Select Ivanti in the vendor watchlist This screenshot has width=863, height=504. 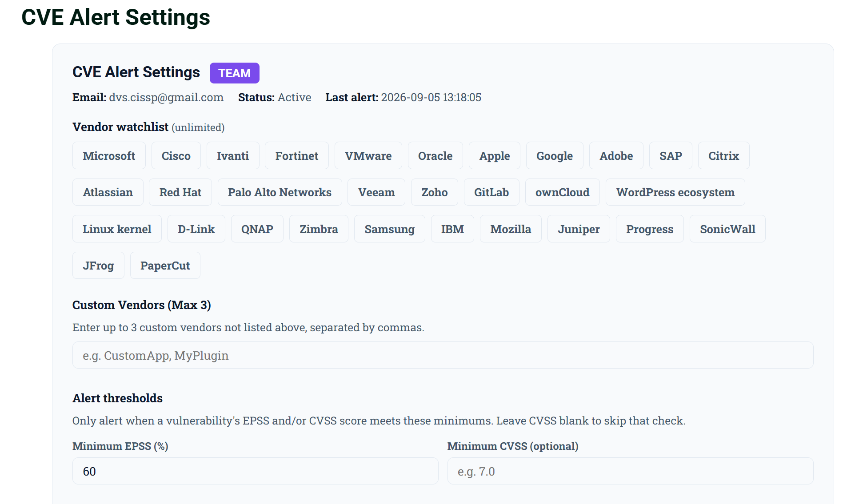click(233, 156)
